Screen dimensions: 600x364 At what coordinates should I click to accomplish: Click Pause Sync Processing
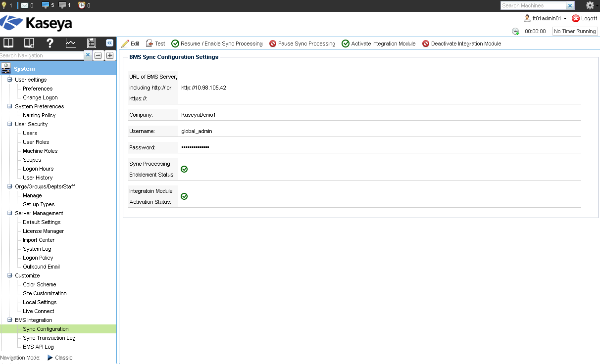[302, 44]
